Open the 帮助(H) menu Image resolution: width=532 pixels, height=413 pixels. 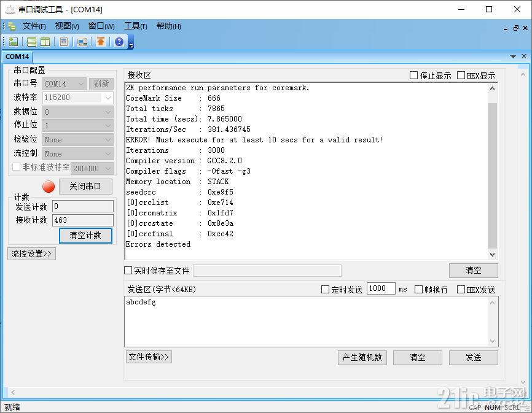pos(168,26)
